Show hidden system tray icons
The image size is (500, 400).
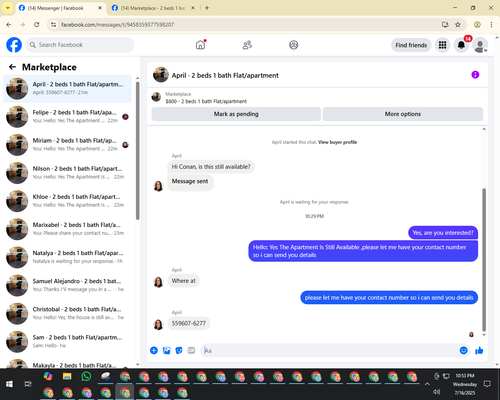427,384
